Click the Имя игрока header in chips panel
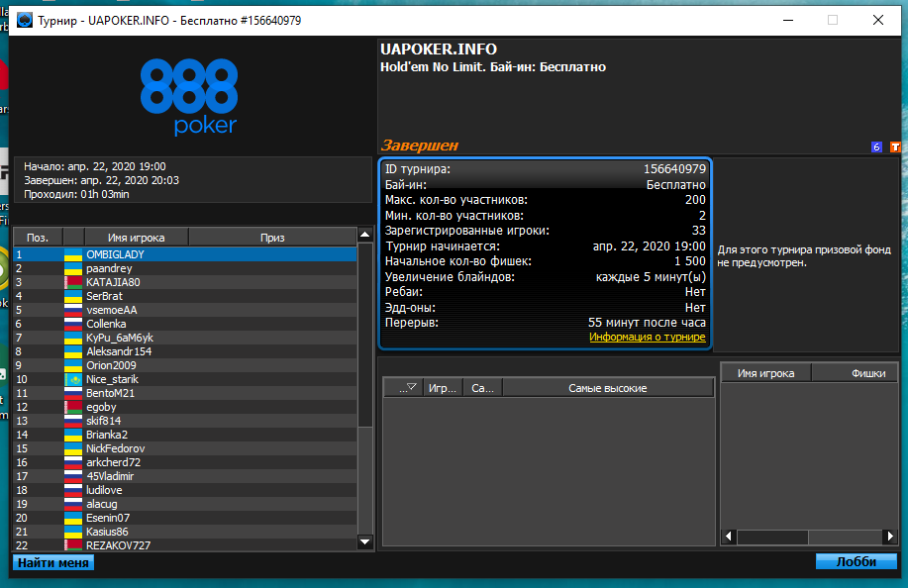This screenshot has height=588, width=908. tap(766, 373)
